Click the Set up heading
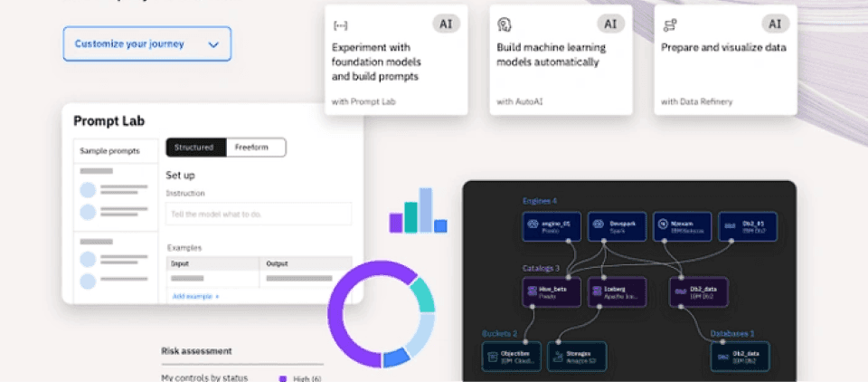The width and height of the screenshot is (868, 382). tap(181, 176)
